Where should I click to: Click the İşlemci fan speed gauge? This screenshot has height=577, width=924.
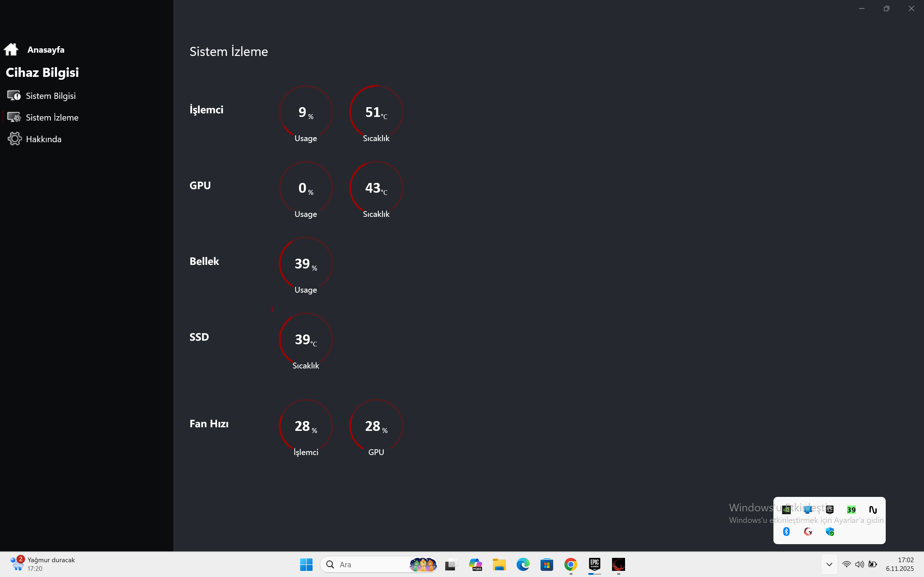pyautogui.click(x=306, y=428)
